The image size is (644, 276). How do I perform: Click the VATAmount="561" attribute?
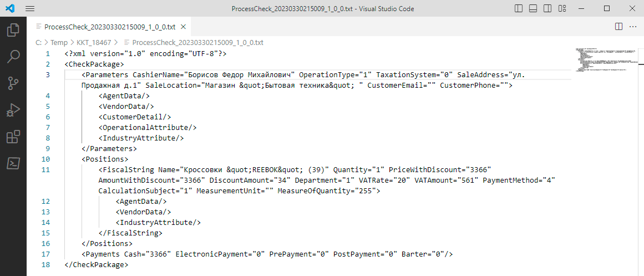point(447,180)
